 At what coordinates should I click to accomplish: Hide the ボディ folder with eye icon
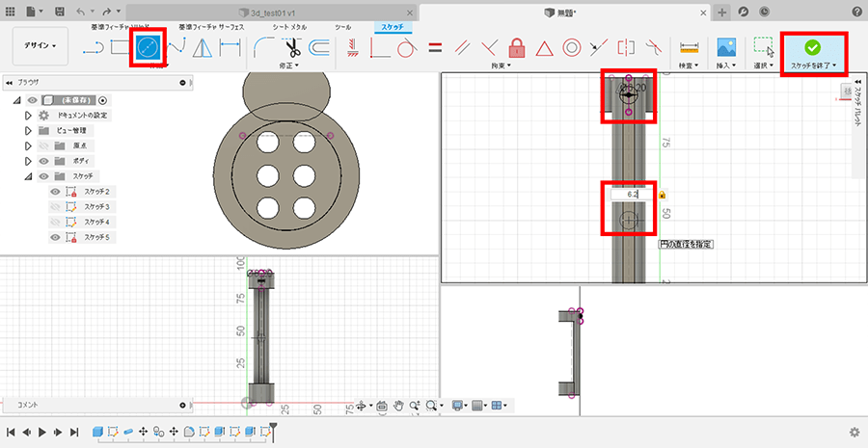pos(42,161)
